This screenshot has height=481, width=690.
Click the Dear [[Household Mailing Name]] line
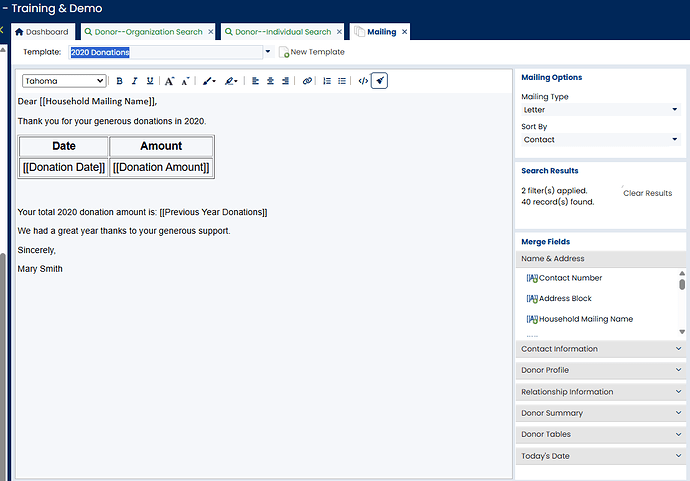pos(87,101)
